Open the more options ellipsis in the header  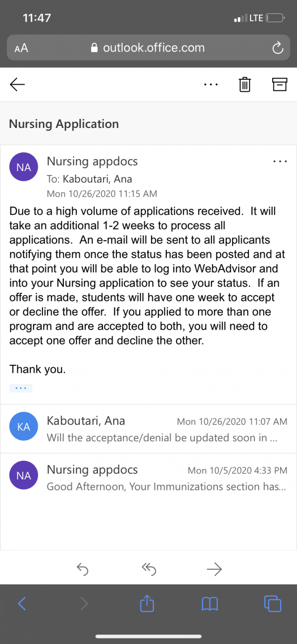[211, 85]
